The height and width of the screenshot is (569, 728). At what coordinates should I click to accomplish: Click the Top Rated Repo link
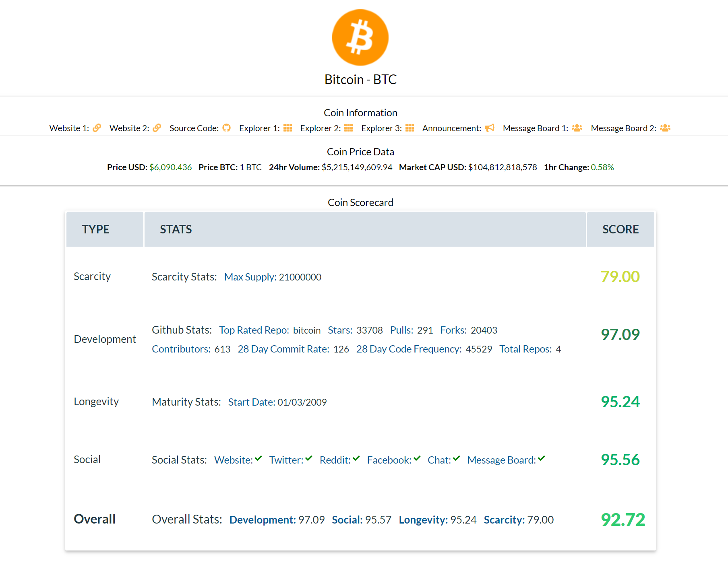(x=254, y=330)
